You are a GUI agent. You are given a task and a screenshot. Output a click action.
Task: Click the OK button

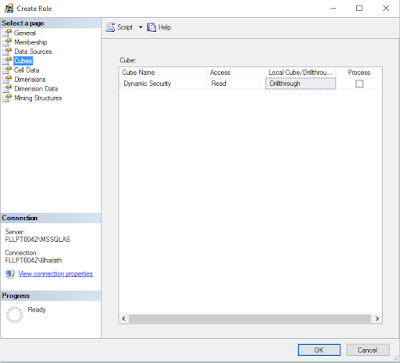[319, 350]
